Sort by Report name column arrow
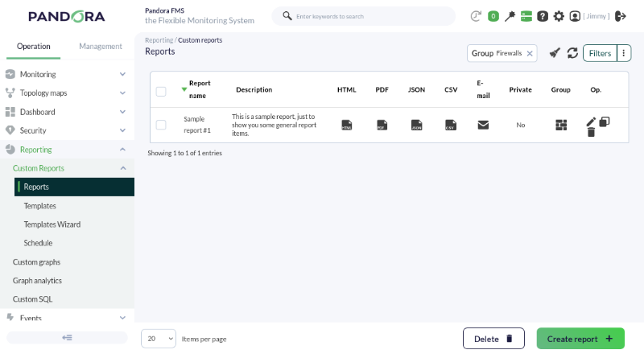 184,89
